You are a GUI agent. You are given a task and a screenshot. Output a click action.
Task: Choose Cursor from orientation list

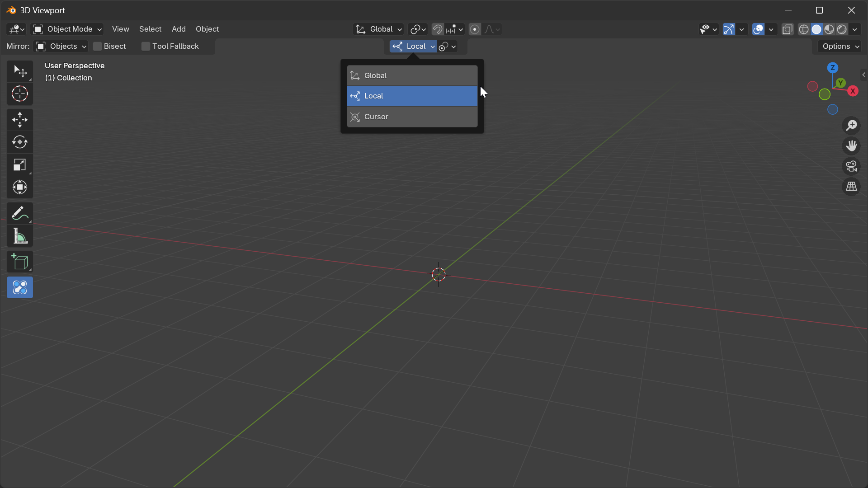coord(412,117)
